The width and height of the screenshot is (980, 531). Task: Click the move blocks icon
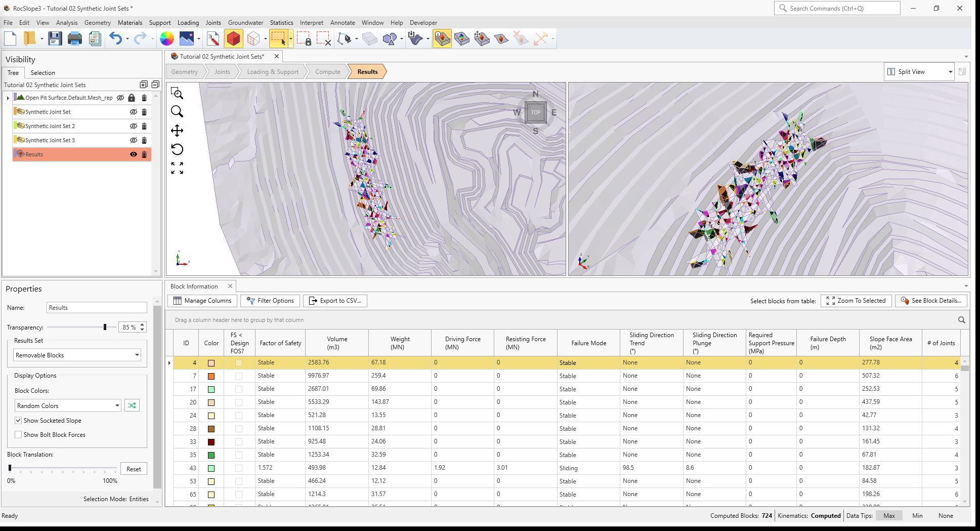pyautogui.click(x=482, y=38)
